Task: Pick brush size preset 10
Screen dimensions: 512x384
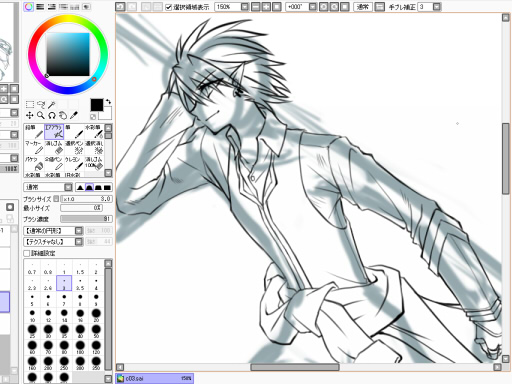Action: 32,316
